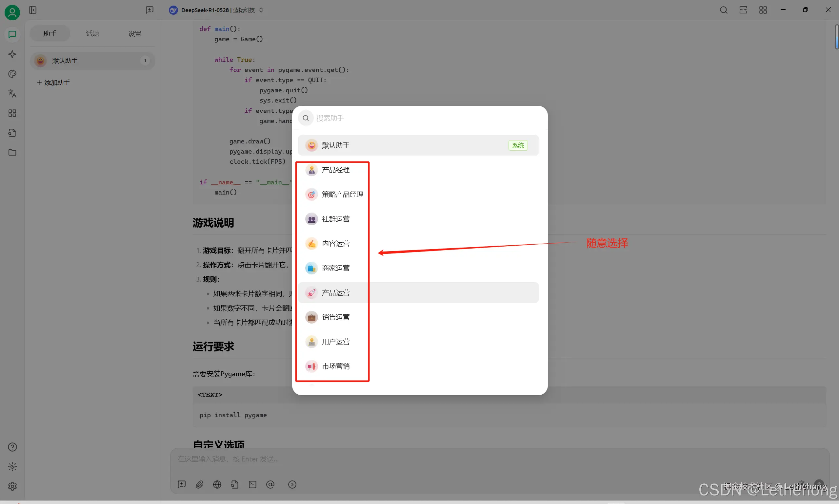839x504 pixels.
Task: Switch to the 话题 tab
Action: [x=92, y=33]
